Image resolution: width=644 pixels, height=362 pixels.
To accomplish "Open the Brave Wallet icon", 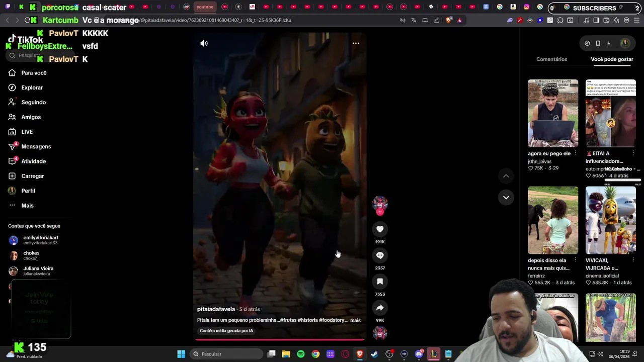I will click(x=606, y=20).
